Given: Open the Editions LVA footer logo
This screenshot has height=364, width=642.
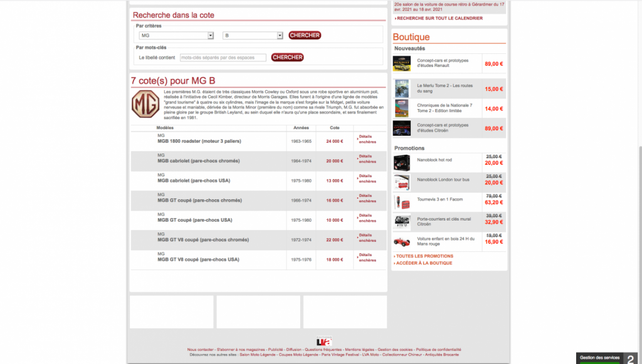Looking at the screenshot, I should (x=324, y=341).
